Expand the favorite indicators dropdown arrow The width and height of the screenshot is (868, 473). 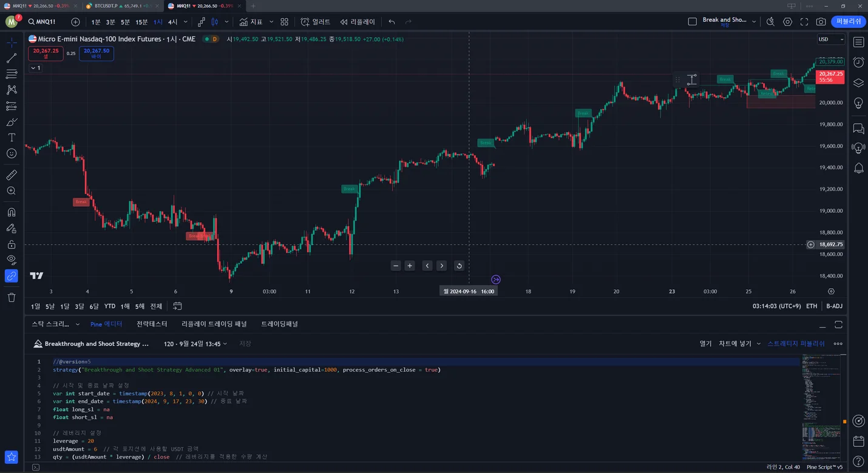[271, 22]
